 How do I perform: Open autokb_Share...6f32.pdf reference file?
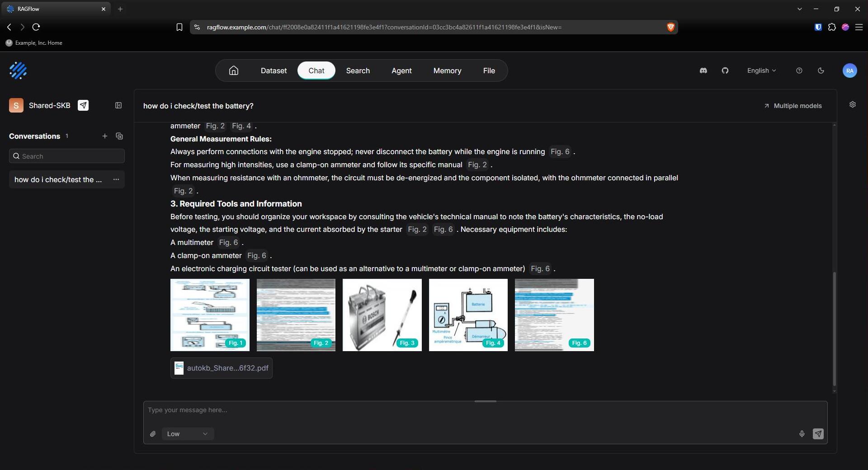(x=222, y=368)
